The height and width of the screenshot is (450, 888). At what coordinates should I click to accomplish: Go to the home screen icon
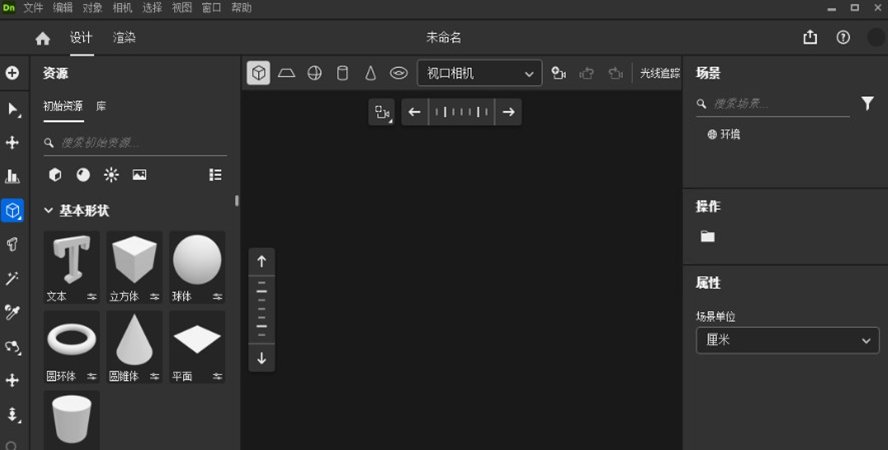[x=42, y=38]
